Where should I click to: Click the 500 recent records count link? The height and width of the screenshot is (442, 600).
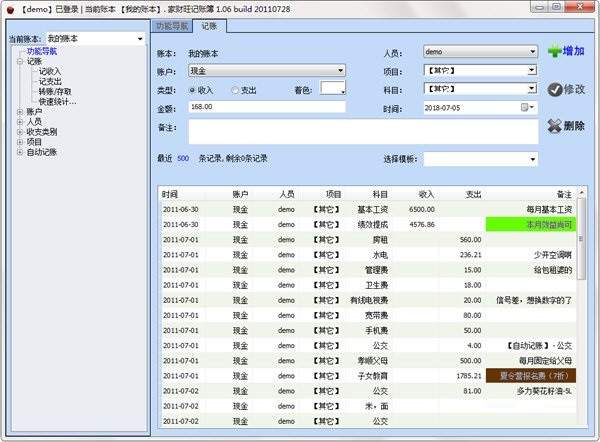[183, 158]
